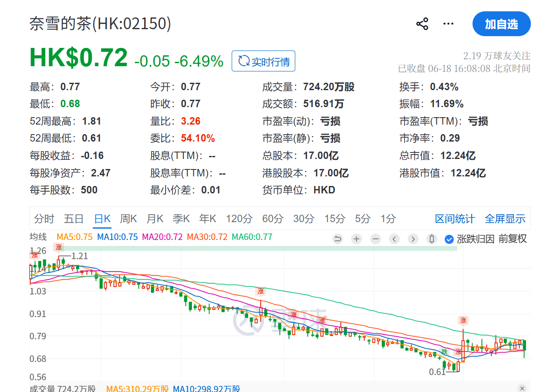Click MA20:0.72 moving average label
The image size is (547, 392).
(x=162, y=237)
